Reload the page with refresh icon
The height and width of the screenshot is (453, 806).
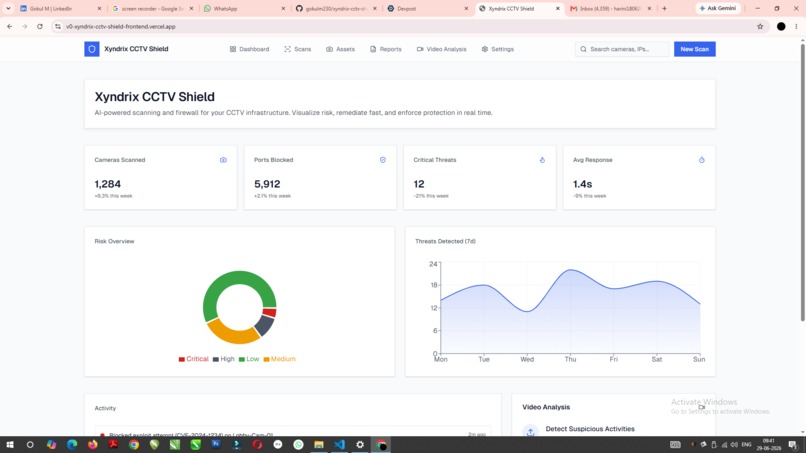40,26
